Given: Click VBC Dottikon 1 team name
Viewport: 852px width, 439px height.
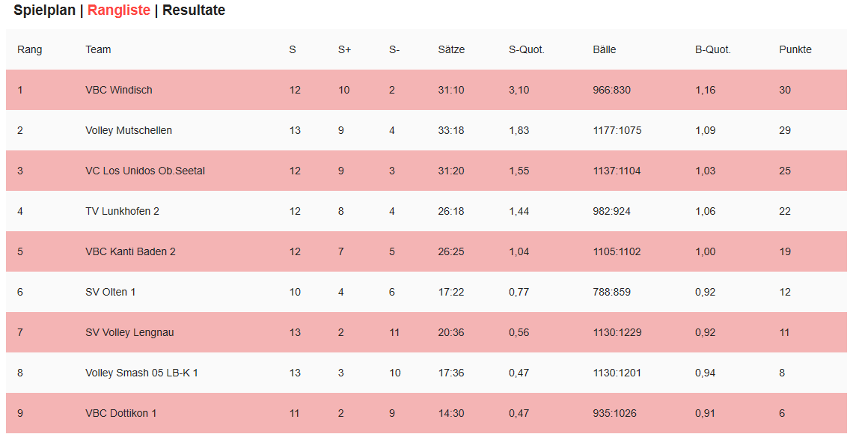Looking at the screenshot, I should tap(121, 413).
